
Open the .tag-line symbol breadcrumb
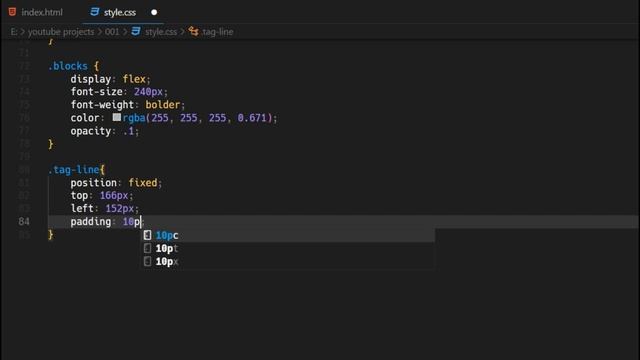217,32
